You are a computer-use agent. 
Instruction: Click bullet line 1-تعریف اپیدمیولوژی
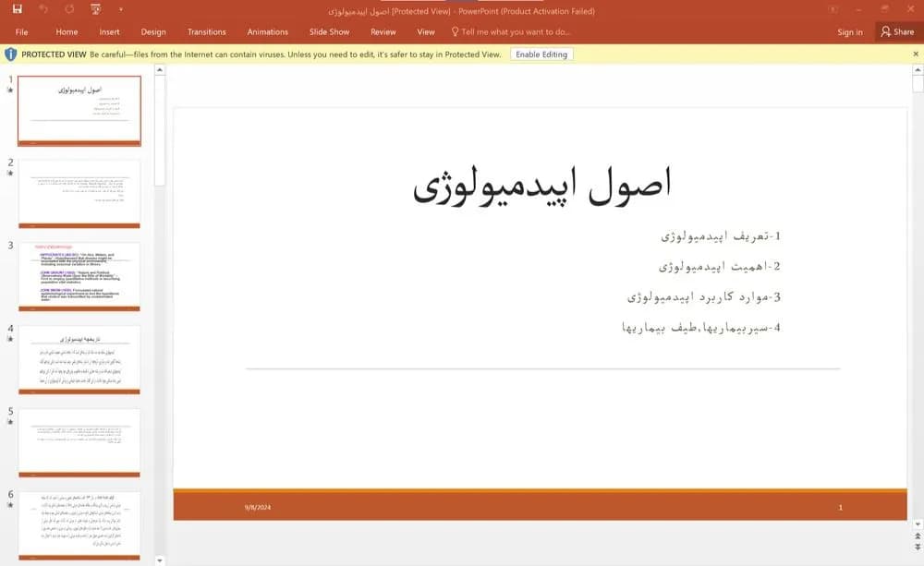[721, 236]
